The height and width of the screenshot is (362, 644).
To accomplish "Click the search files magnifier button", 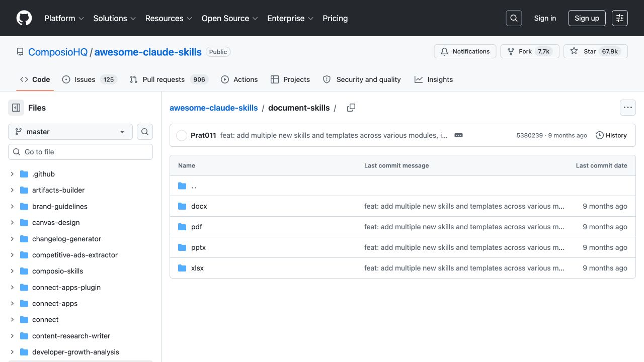I will 145,132.
